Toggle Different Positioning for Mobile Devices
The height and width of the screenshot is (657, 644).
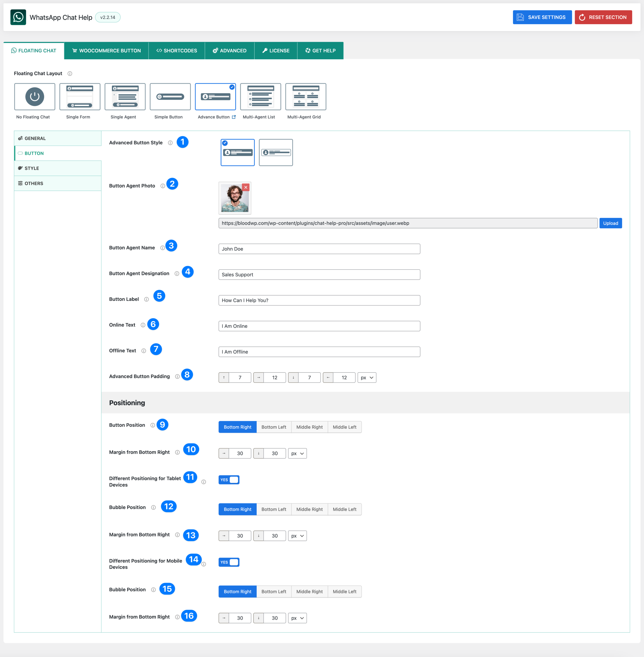[229, 562]
